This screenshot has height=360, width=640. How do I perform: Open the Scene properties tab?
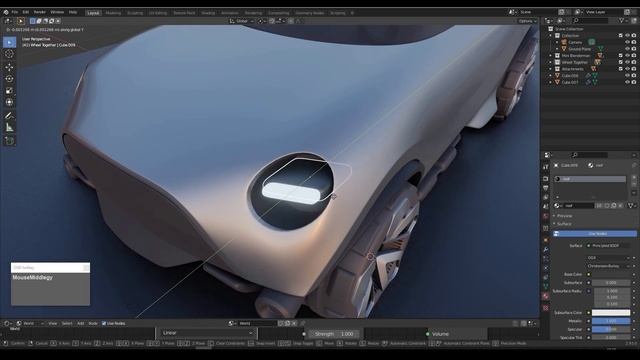tap(546, 207)
